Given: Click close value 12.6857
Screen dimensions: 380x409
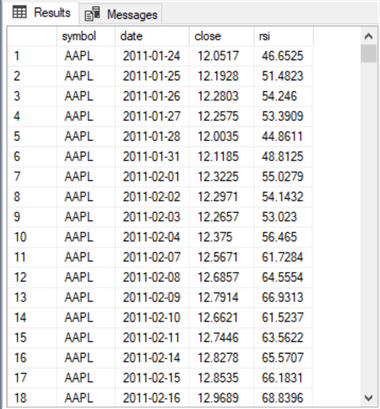Looking at the screenshot, I should (x=222, y=277).
